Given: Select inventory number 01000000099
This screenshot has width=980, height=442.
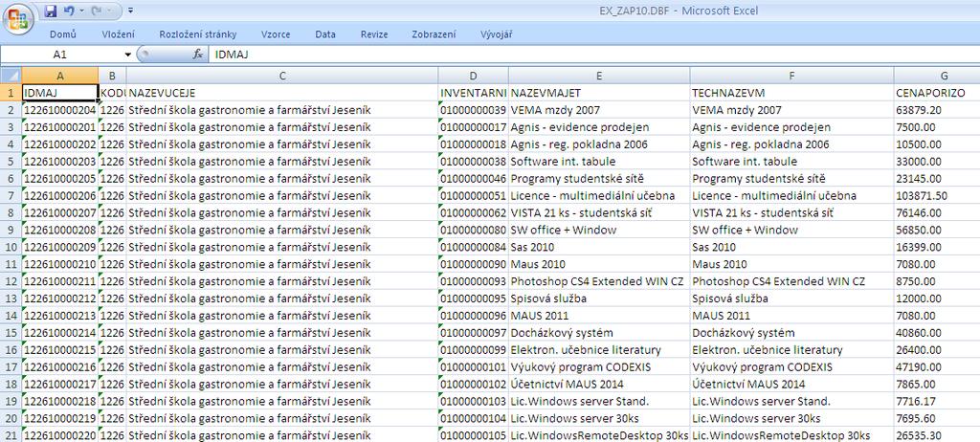Looking at the screenshot, I should tap(473, 350).
